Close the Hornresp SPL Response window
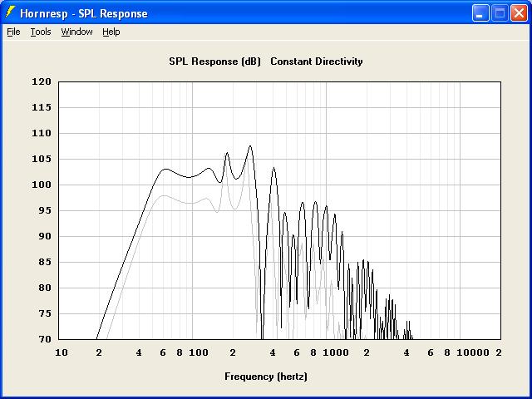This screenshot has width=532, height=399. click(519, 13)
